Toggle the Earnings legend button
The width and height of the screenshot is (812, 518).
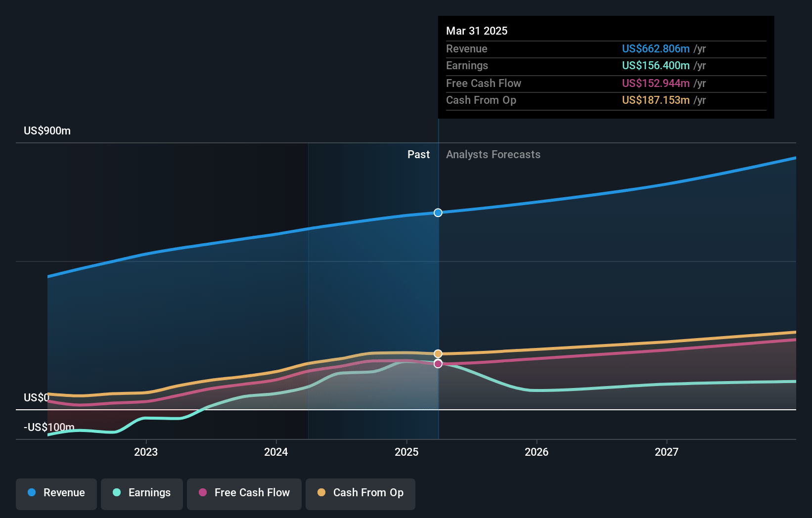(x=142, y=494)
